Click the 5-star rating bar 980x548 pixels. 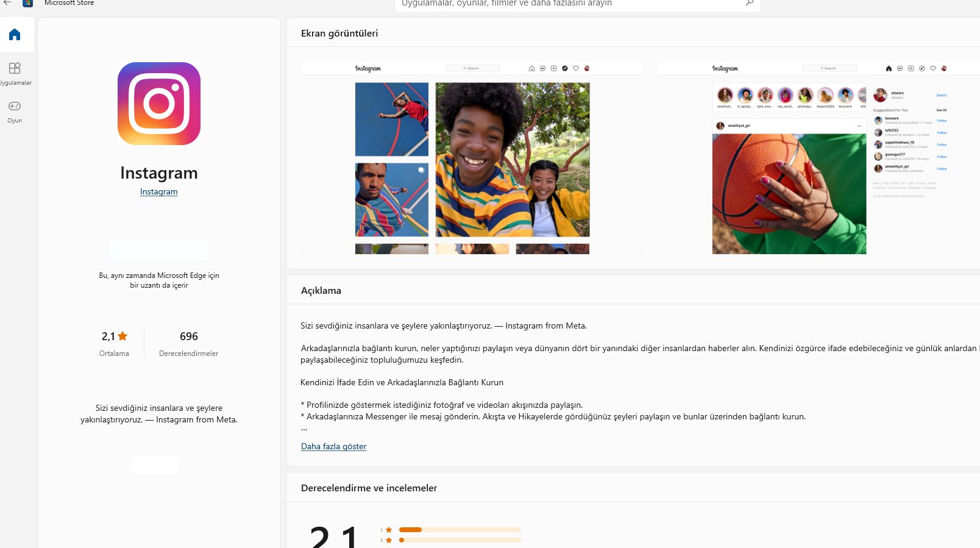[x=460, y=530]
